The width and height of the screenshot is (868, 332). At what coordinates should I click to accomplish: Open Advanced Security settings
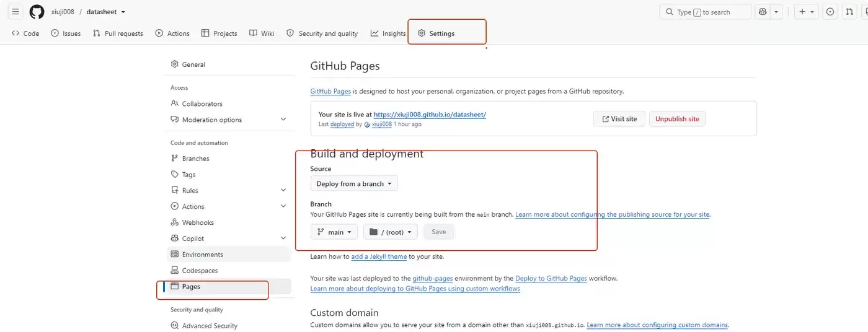(x=229, y=326)
